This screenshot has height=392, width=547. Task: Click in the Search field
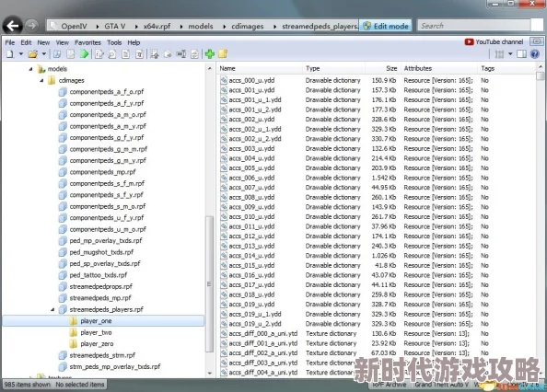(x=474, y=26)
